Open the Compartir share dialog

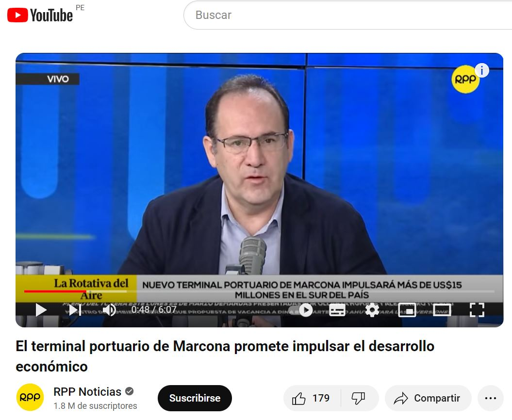pyautogui.click(x=428, y=398)
